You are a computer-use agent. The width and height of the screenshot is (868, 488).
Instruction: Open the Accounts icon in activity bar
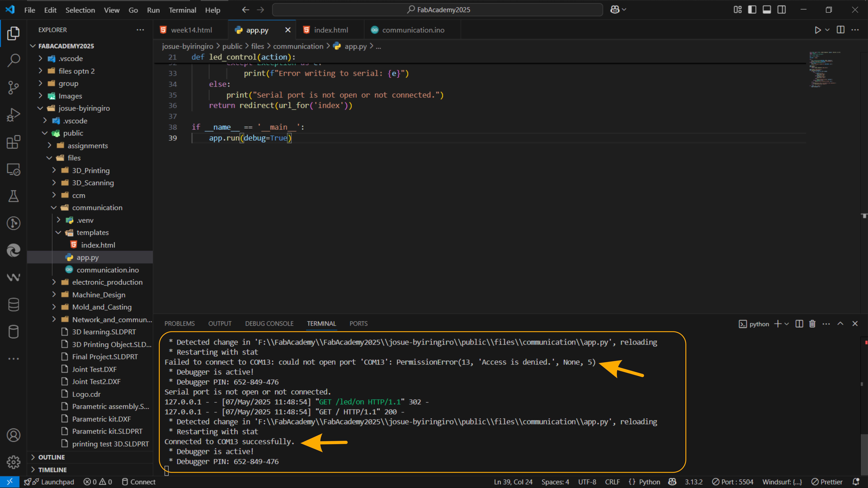(x=13, y=435)
